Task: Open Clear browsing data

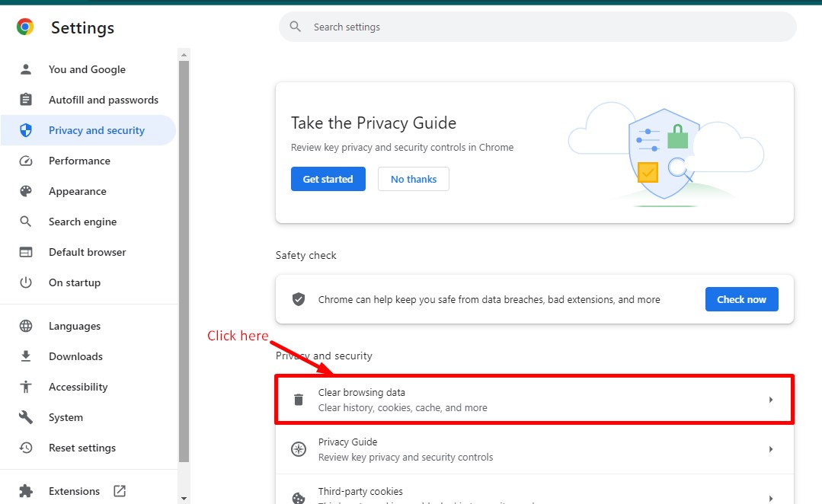Action: [535, 400]
